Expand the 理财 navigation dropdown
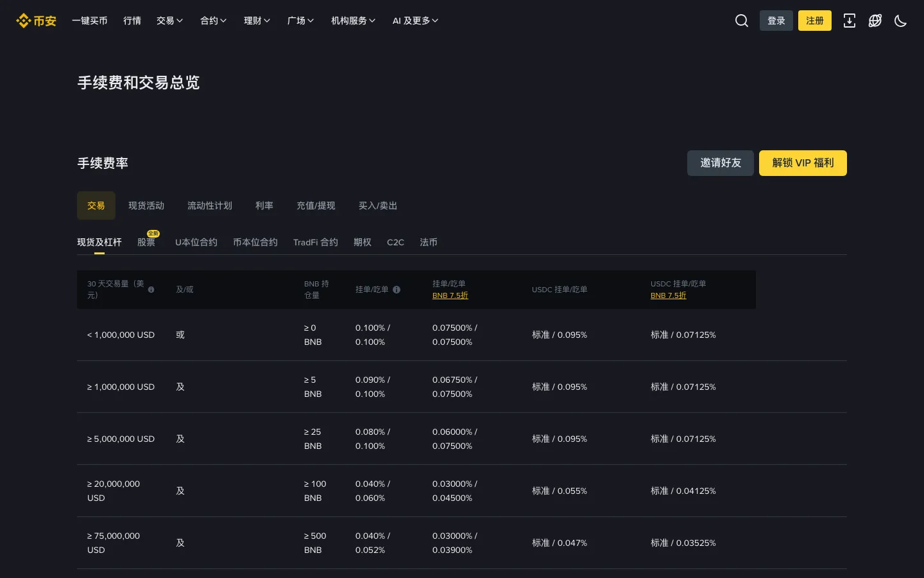Screen dimensions: 924x578 (x=257, y=21)
